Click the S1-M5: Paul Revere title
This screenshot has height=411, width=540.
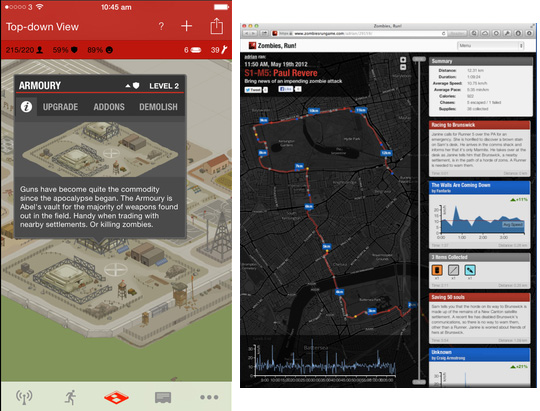(x=281, y=73)
